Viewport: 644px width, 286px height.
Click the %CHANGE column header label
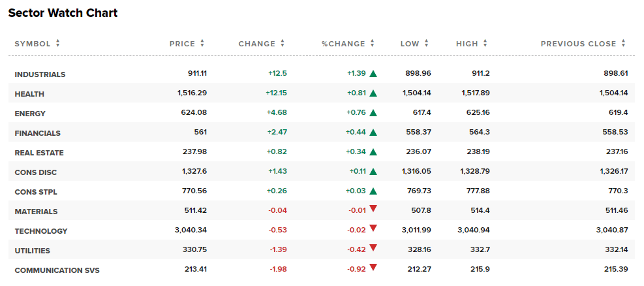343,44
